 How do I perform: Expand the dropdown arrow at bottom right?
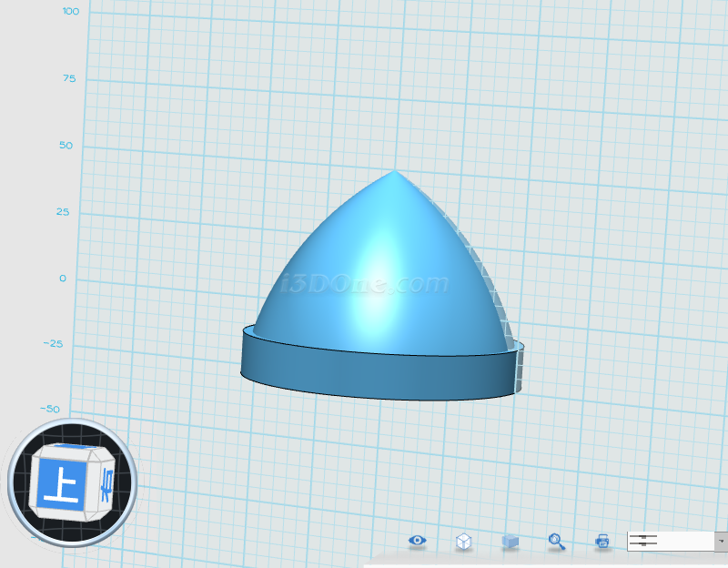[x=721, y=541]
